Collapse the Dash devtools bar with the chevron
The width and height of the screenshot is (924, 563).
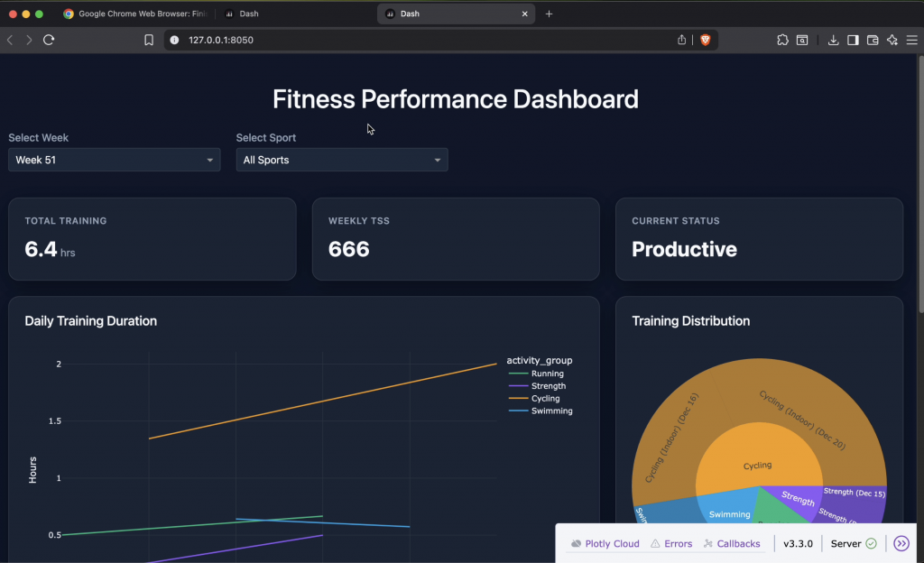coord(901,543)
